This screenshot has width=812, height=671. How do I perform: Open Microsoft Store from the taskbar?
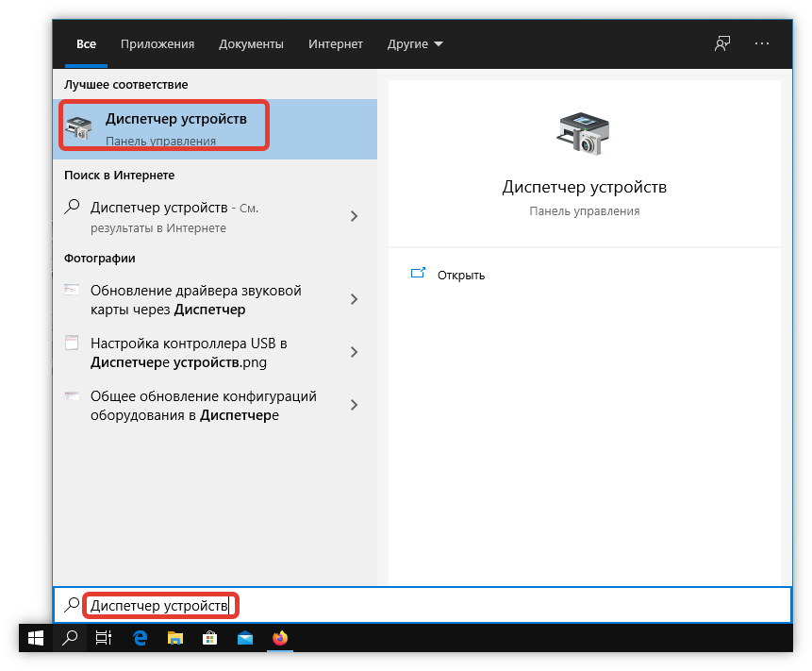(x=210, y=638)
